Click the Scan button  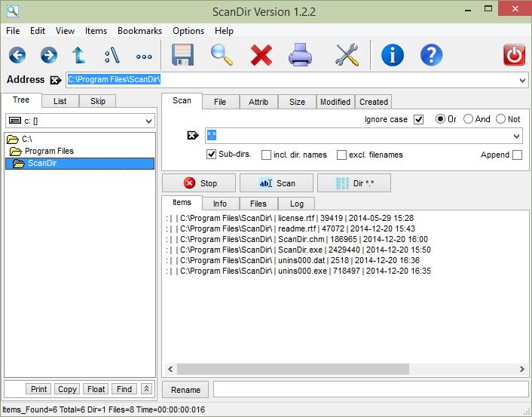point(277,183)
